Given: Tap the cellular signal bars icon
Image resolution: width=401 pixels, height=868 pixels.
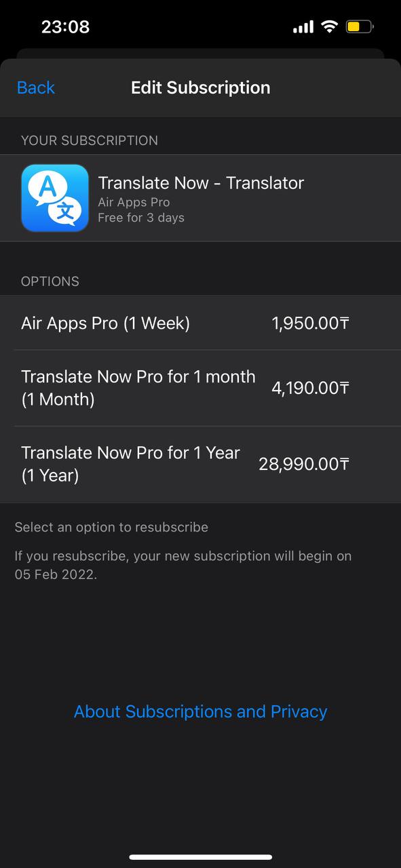Looking at the screenshot, I should tap(303, 27).
